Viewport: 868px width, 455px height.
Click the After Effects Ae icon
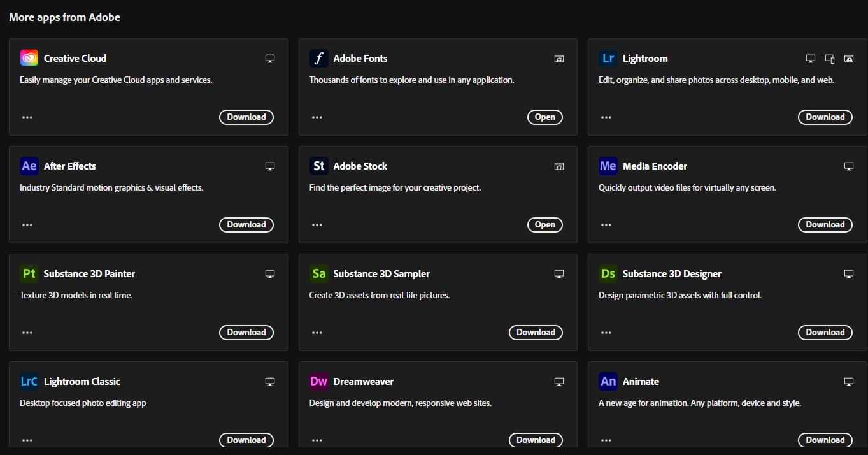pos(29,166)
